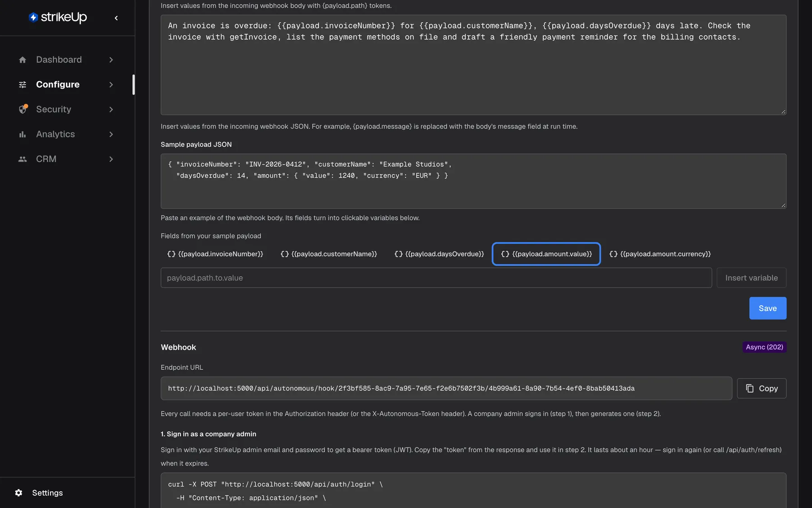
Task: Expand the Configure menu chevron
Action: 111,84
